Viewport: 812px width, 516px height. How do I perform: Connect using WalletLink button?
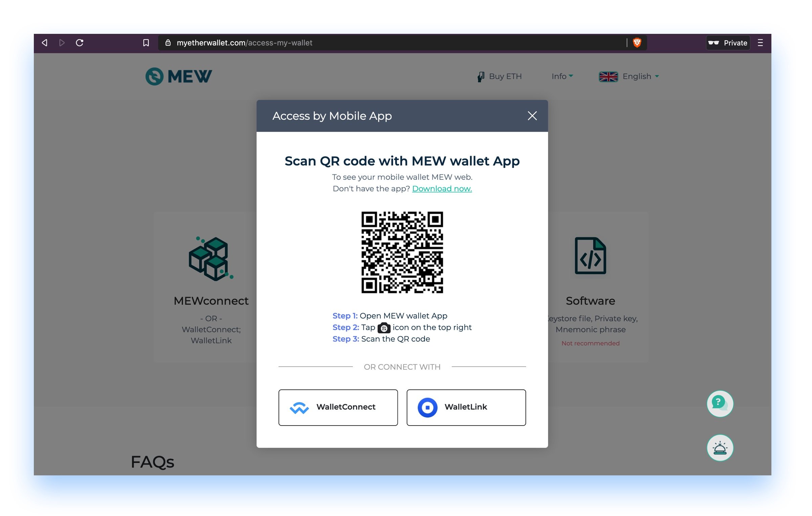tap(466, 407)
